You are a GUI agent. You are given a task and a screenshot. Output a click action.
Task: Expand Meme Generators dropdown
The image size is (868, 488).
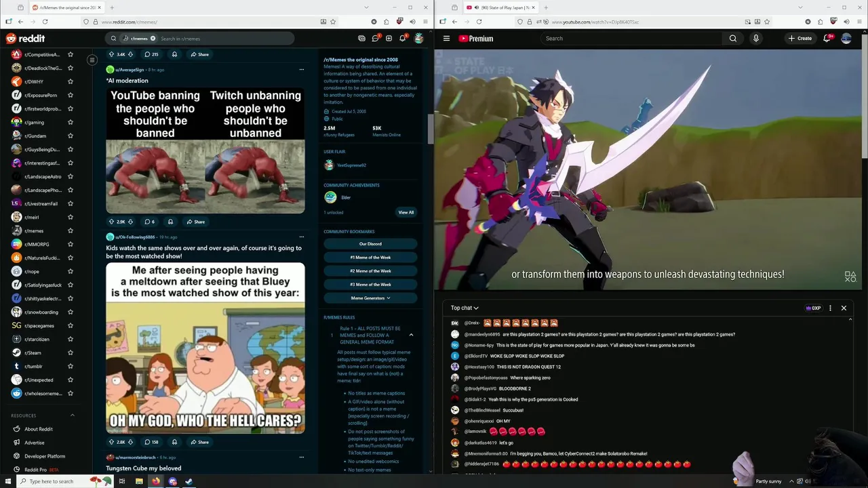coord(370,298)
